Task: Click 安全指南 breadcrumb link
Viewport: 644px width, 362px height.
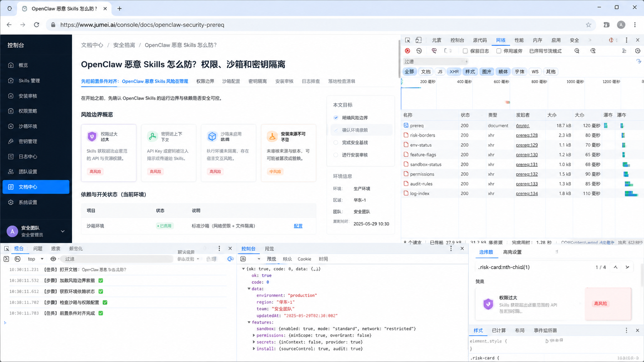Action: (124, 45)
